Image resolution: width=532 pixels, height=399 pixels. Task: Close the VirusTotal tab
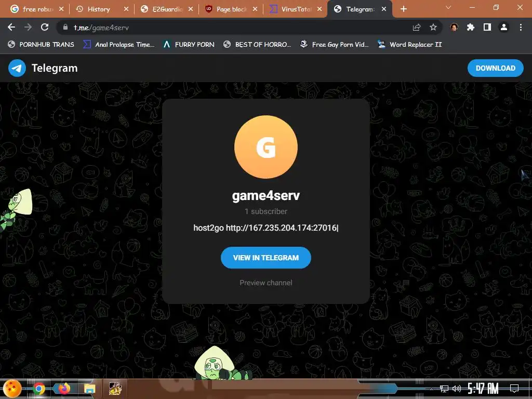pyautogui.click(x=320, y=9)
